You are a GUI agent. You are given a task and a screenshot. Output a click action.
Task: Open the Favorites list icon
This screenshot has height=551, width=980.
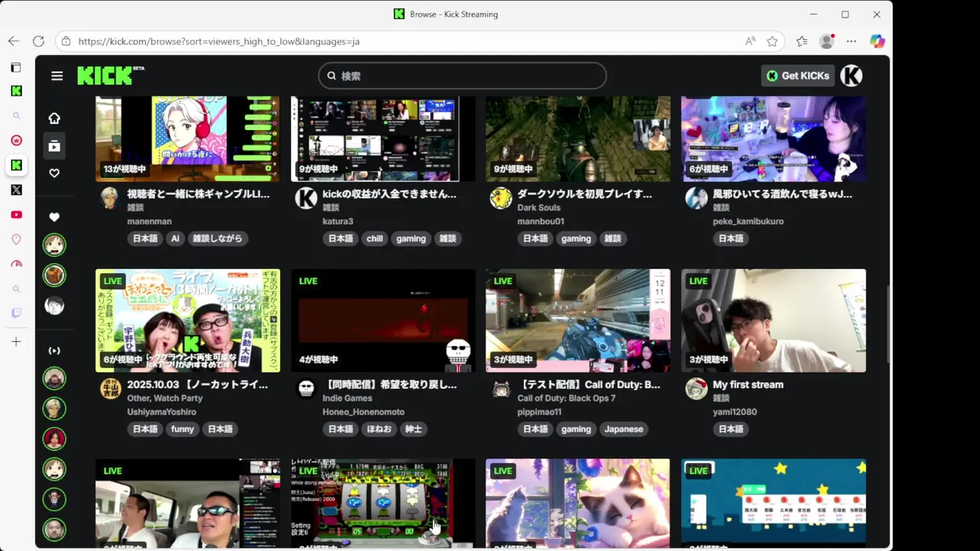coord(802,41)
